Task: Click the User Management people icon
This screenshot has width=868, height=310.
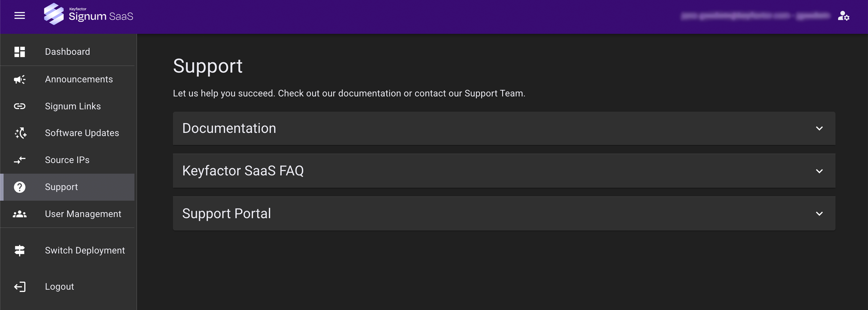Action: 20,214
